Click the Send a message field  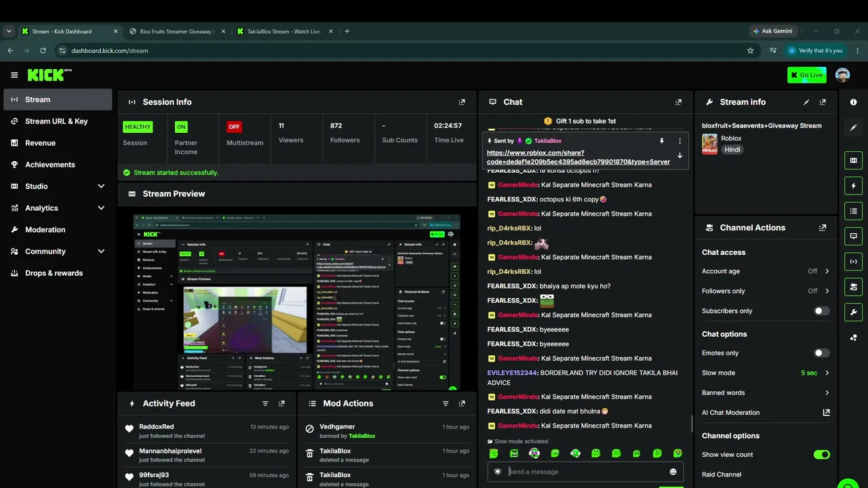[585, 472]
